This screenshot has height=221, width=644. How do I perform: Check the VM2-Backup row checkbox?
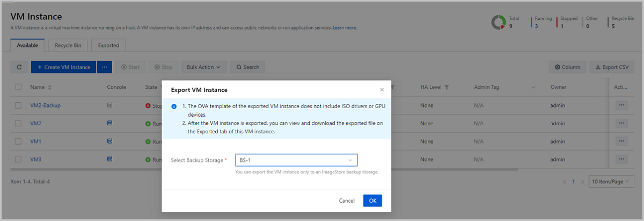[x=19, y=105]
